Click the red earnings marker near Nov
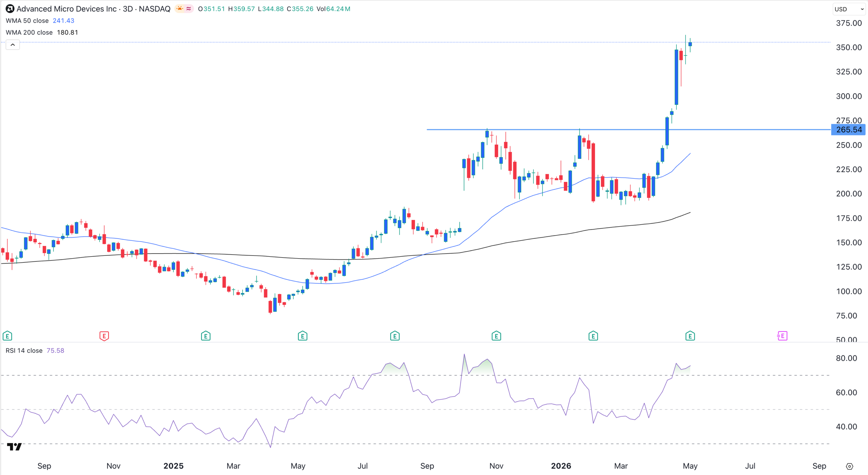Image resolution: width=868 pixels, height=475 pixels. 104,336
